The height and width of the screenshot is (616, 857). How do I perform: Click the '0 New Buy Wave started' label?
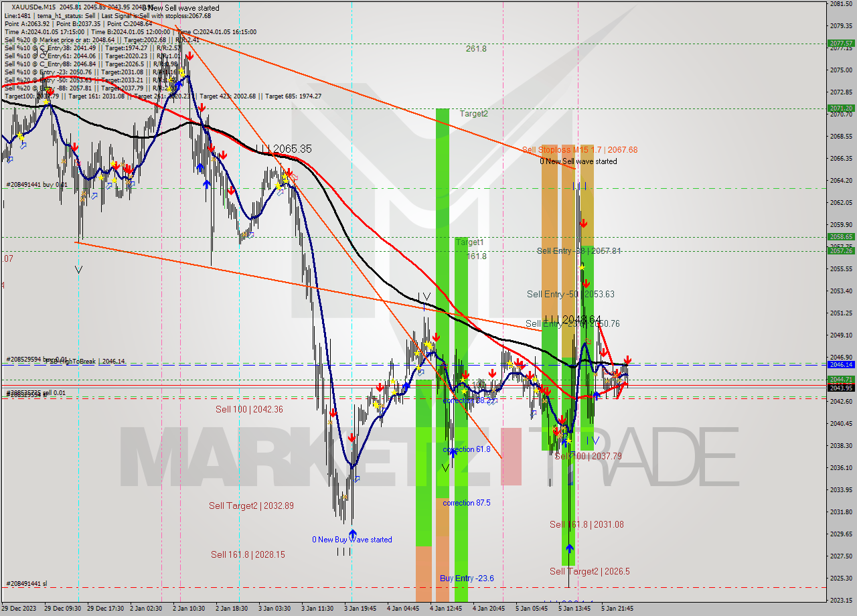pos(352,540)
